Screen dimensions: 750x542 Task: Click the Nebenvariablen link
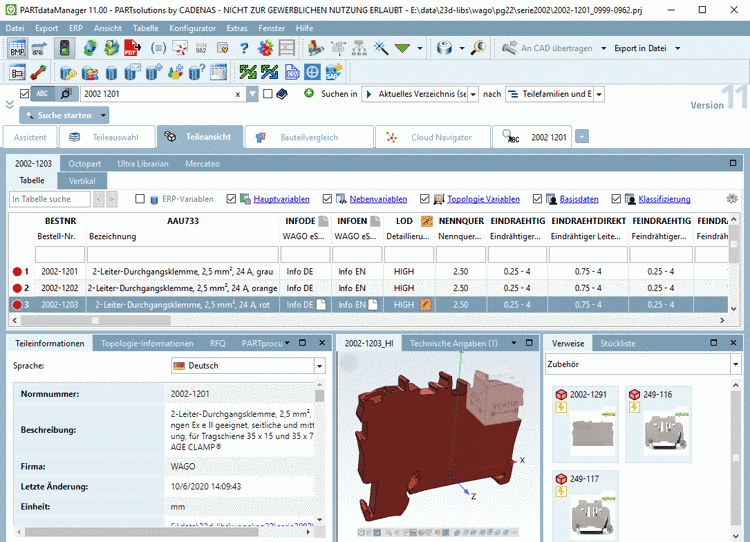pyautogui.click(x=378, y=199)
